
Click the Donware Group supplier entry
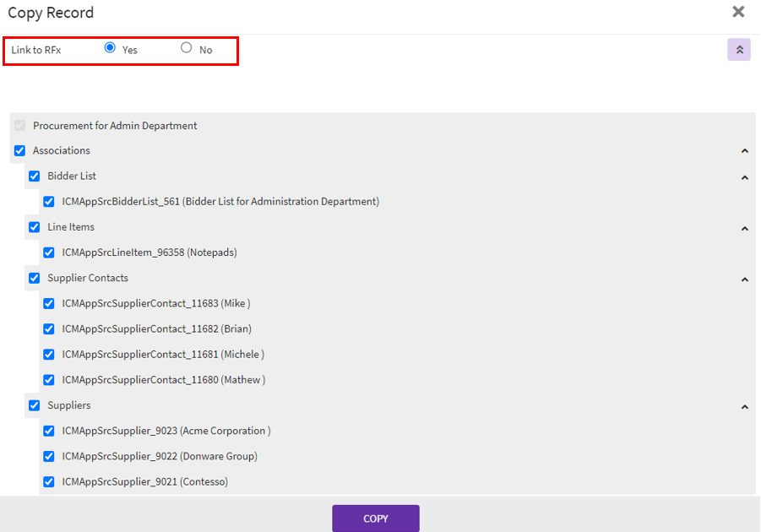[159, 456]
